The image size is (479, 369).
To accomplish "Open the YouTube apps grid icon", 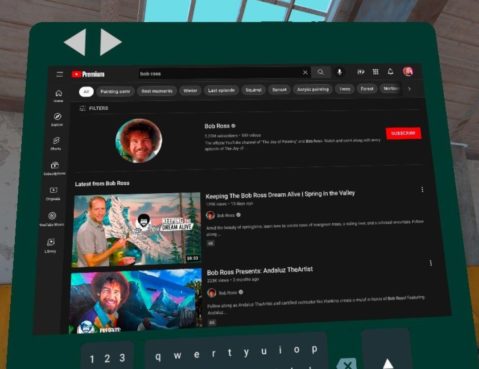I will 376,72.
